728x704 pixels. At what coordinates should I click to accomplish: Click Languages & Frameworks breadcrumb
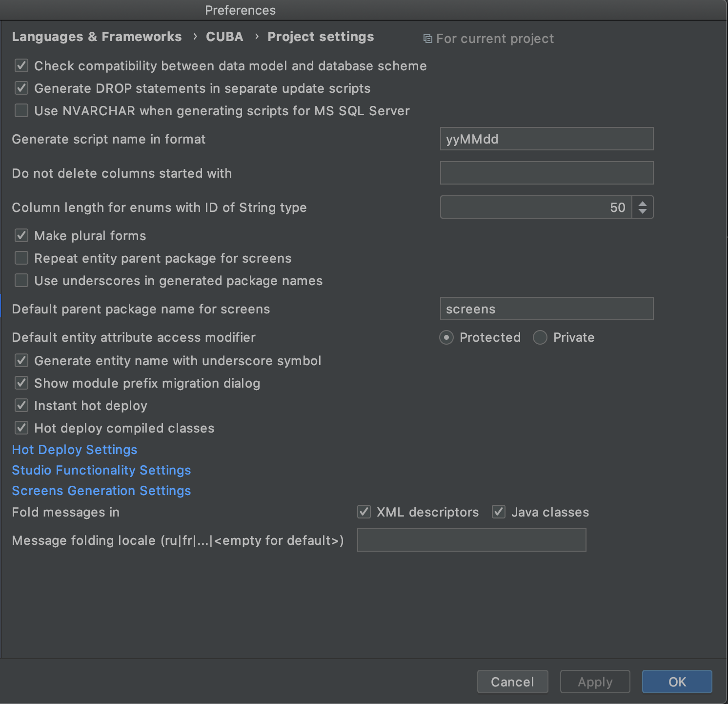pyautogui.click(x=97, y=37)
